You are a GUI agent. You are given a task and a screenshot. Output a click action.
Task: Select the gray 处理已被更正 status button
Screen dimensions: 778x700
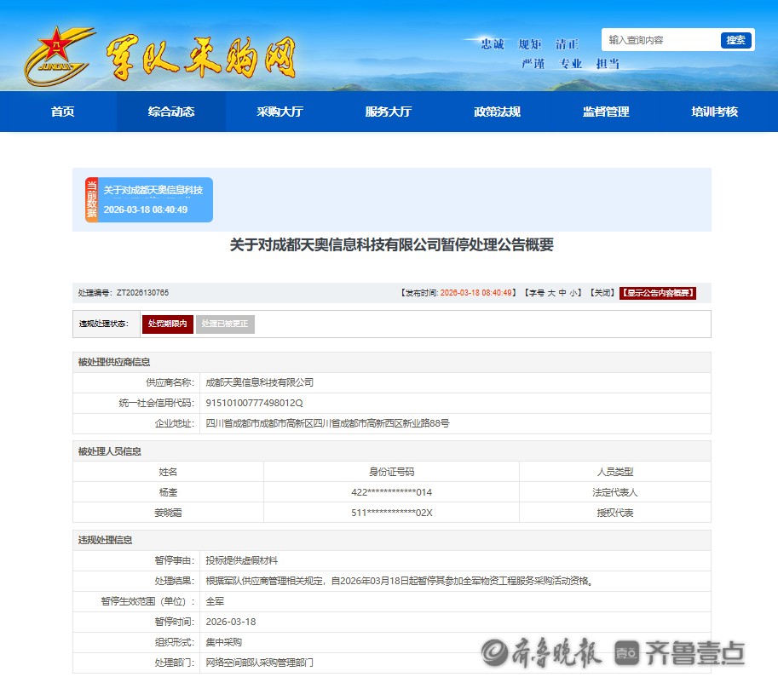coord(225,324)
